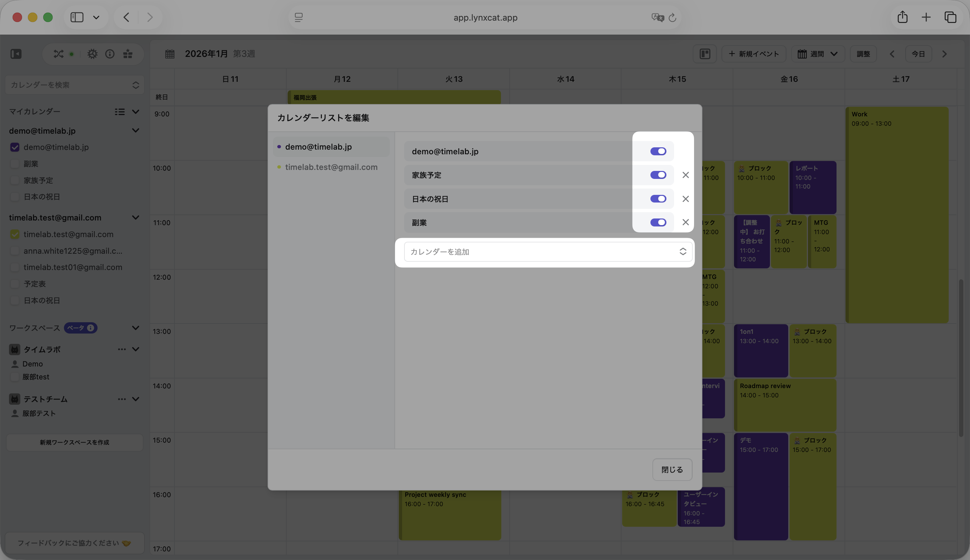The width and height of the screenshot is (970, 560).
Task: Click the panel layout icon near 新規イベント
Action: tap(704, 54)
